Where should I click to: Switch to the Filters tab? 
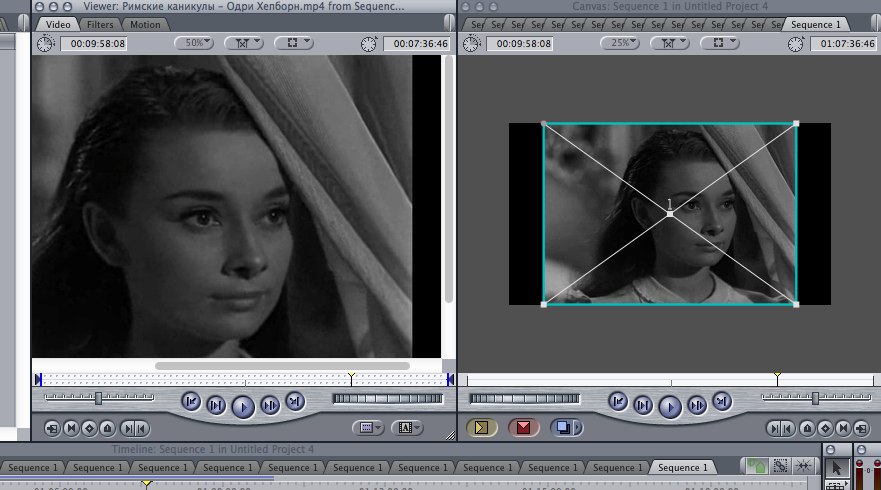click(x=100, y=24)
